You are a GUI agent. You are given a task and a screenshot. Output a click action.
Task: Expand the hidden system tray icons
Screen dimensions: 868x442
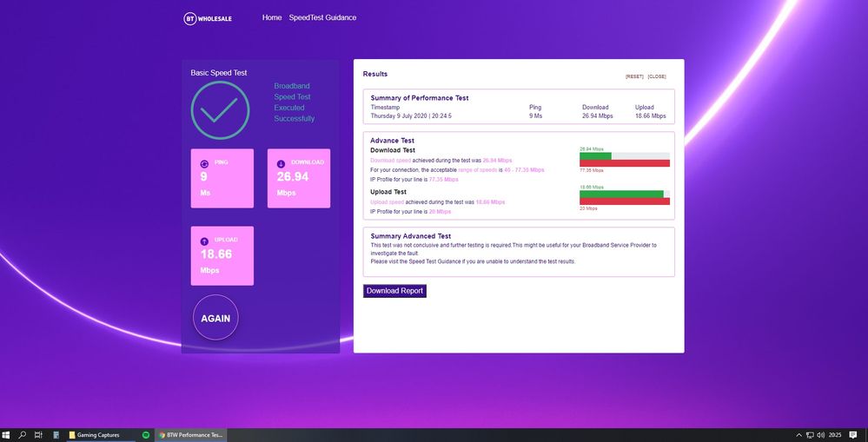click(x=798, y=434)
